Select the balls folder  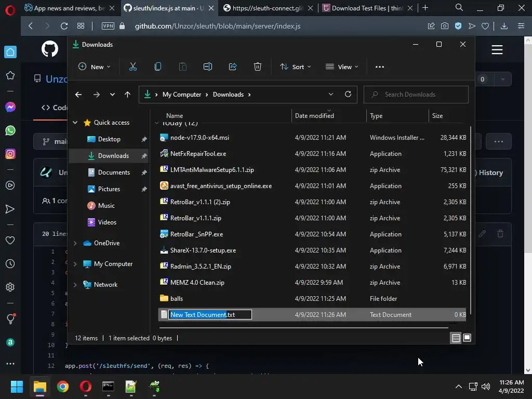(312, 299)
